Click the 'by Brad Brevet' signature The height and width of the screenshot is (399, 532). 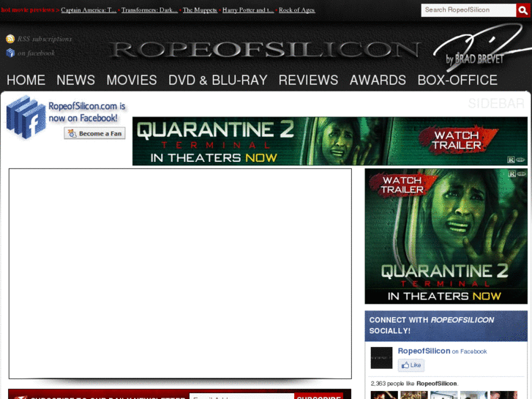(x=475, y=59)
